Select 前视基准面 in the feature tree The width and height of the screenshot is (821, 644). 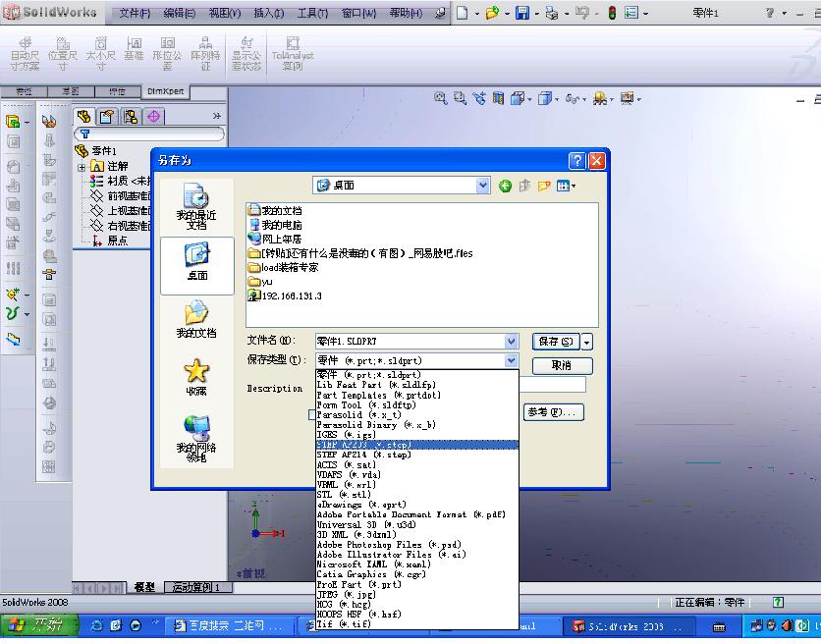pos(121,195)
